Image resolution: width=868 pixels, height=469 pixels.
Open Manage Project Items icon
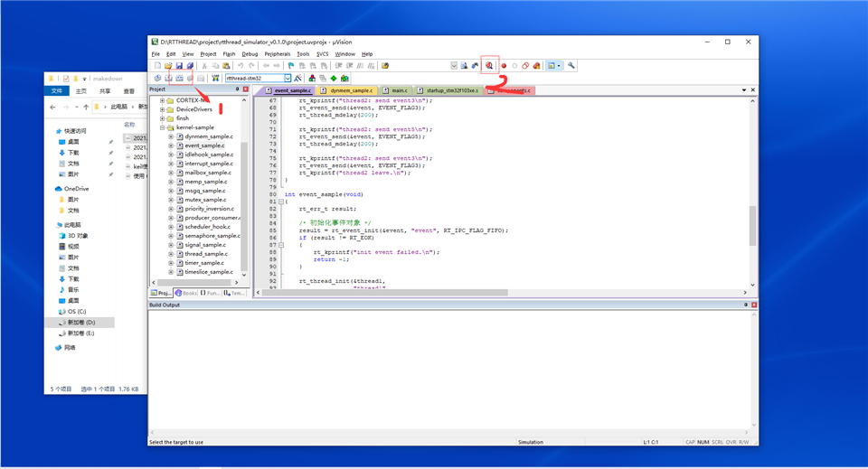(312, 78)
